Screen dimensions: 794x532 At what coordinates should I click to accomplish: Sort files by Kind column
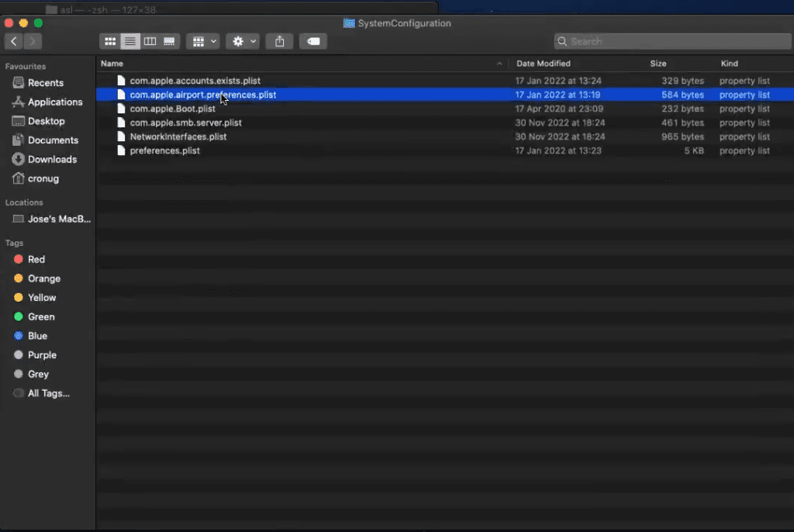[x=729, y=64]
